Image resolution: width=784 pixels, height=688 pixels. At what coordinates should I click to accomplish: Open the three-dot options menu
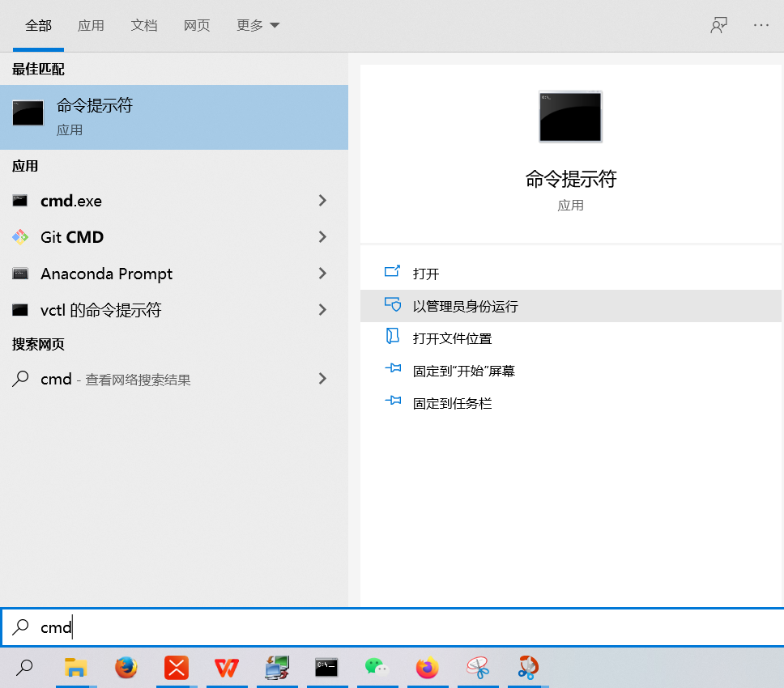click(761, 25)
